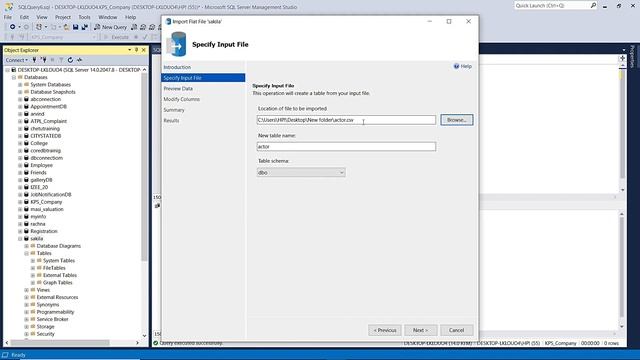Expand the Programmability node
Screen dimensions: 640x360
point(27,312)
